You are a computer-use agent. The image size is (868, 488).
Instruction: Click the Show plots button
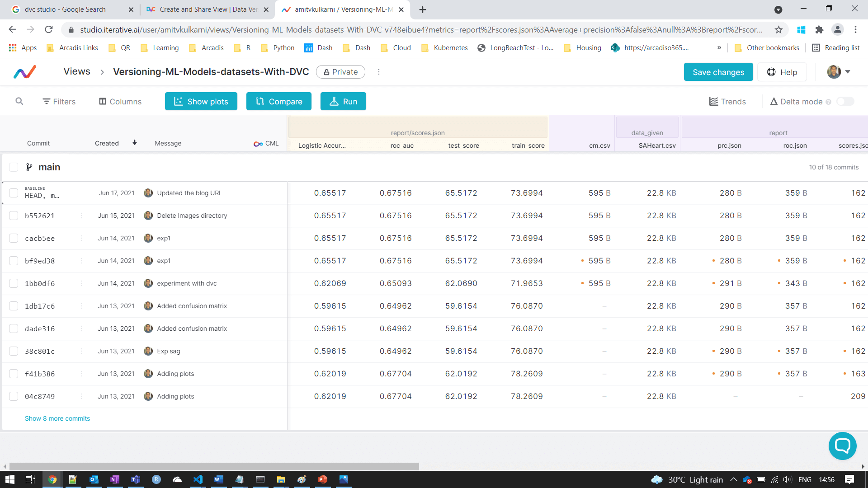tap(201, 102)
